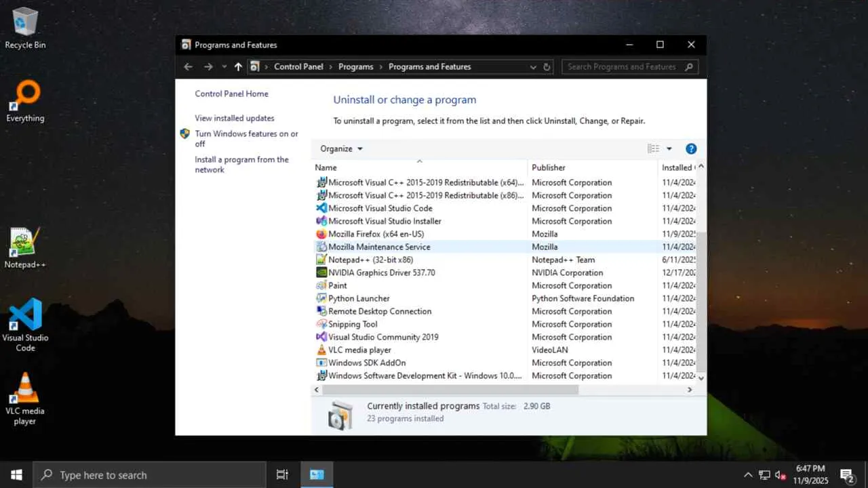868x488 pixels.
Task: Select Microsoft Visual C++ 2015-2019 Redistributable (x64) row
Action: tap(506, 182)
